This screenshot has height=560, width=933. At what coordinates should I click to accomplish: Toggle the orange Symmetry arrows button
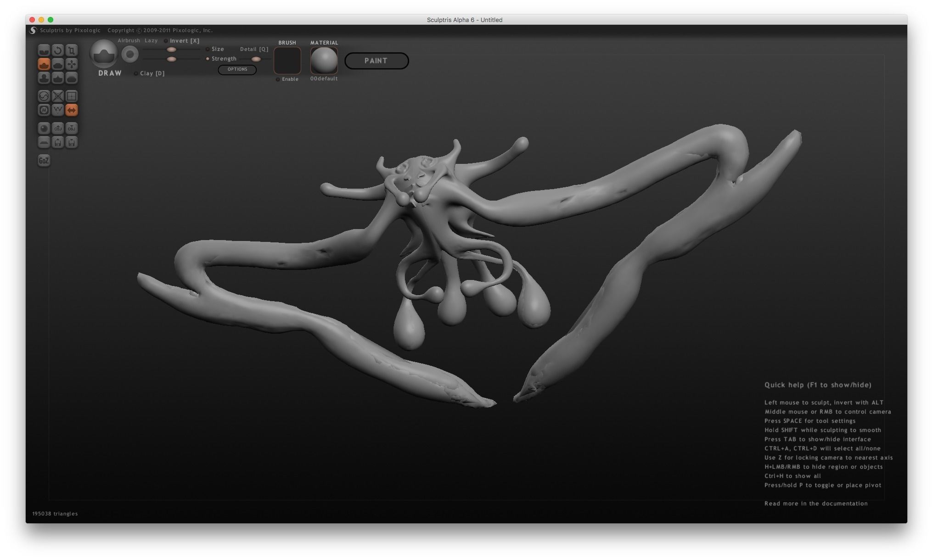pos(71,110)
